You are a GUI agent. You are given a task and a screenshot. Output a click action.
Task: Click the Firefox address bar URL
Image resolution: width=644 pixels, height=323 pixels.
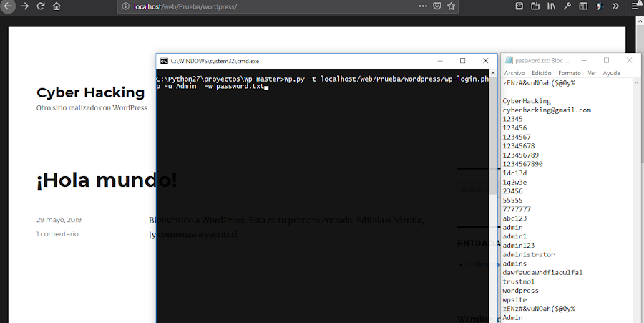[x=185, y=6]
